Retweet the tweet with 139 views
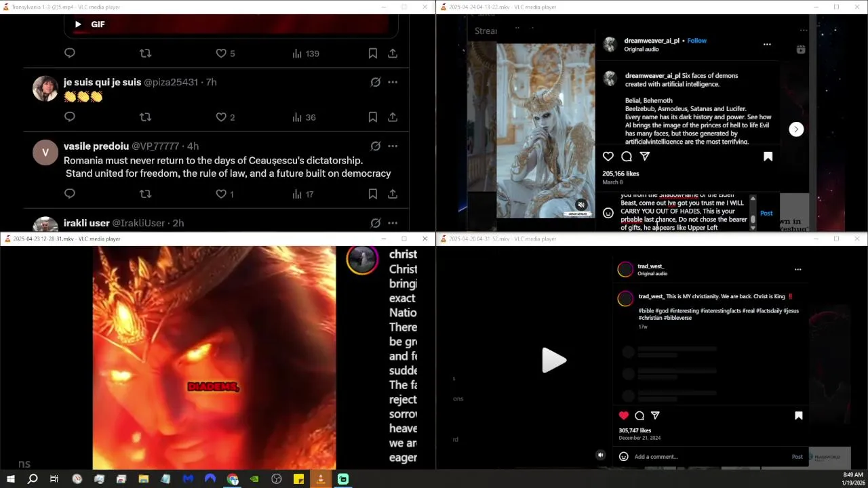 (x=145, y=54)
